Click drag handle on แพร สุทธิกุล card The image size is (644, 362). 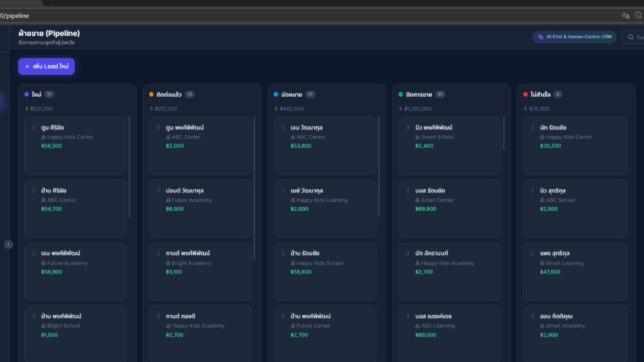pyautogui.click(x=533, y=253)
